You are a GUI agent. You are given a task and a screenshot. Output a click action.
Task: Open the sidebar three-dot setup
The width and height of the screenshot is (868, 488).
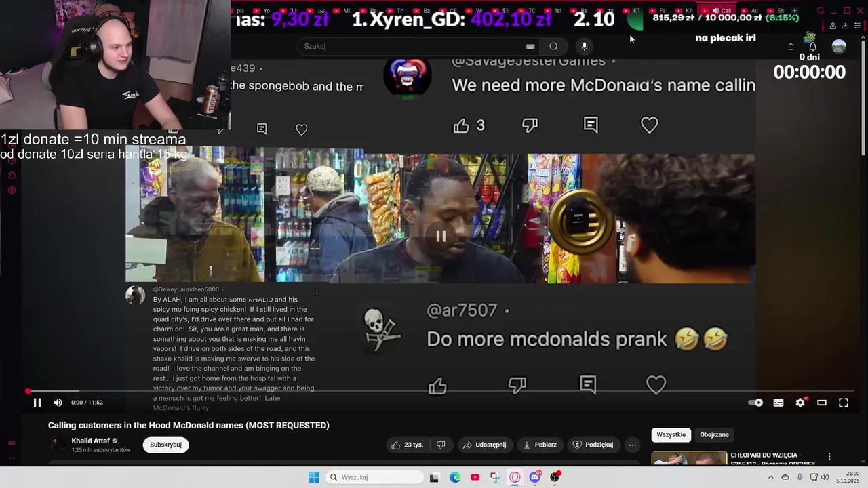pyautogui.click(x=12, y=458)
